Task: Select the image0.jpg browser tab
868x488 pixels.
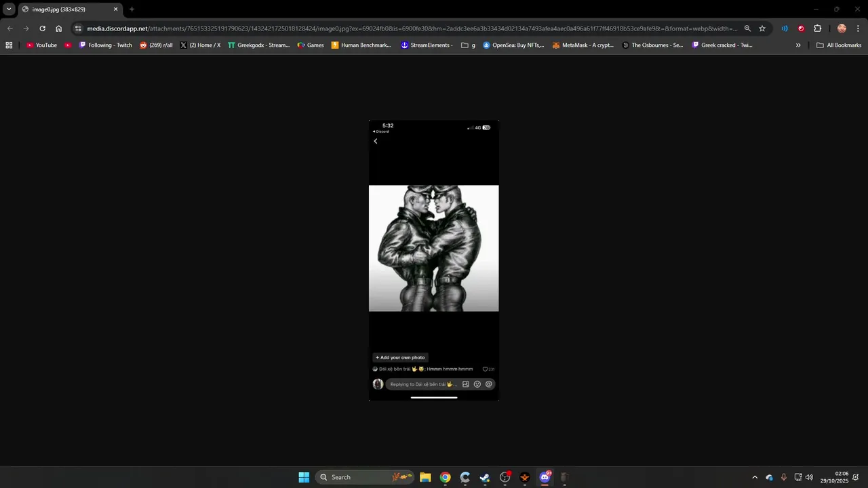Action: [70, 9]
